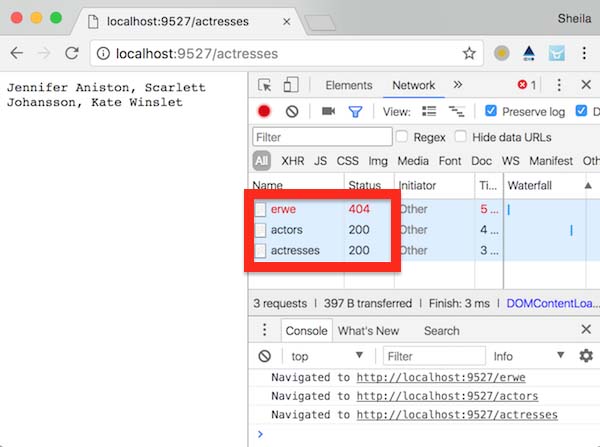
Task: Sort by Waterfall column arrow
Action: click(588, 186)
